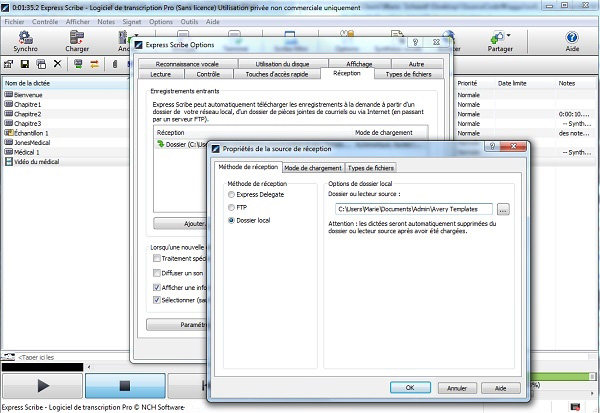The height and width of the screenshot is (413, 600).
Task: Click OK in Propriétés dialog
Action: point(410,388)
